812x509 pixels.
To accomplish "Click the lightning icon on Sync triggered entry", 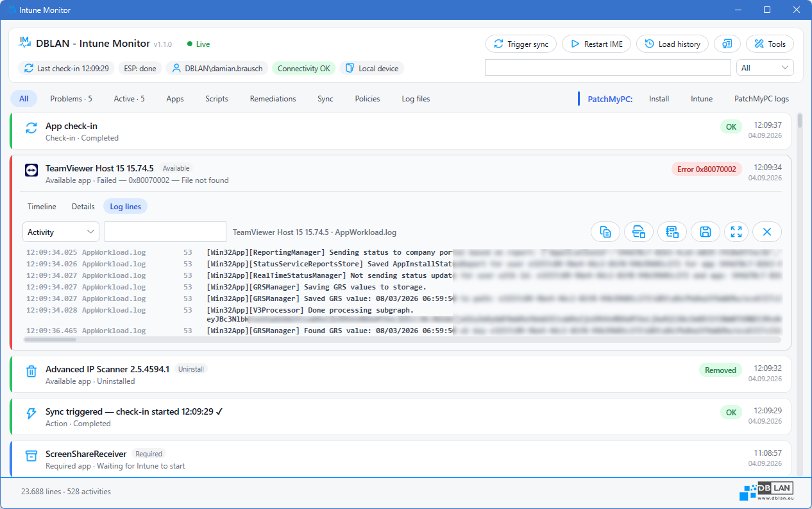I will [x=31, y=413].
